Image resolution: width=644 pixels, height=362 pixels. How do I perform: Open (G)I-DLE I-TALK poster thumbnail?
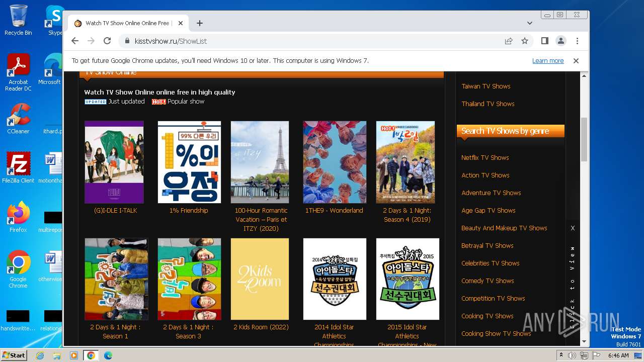coord(114,162)
